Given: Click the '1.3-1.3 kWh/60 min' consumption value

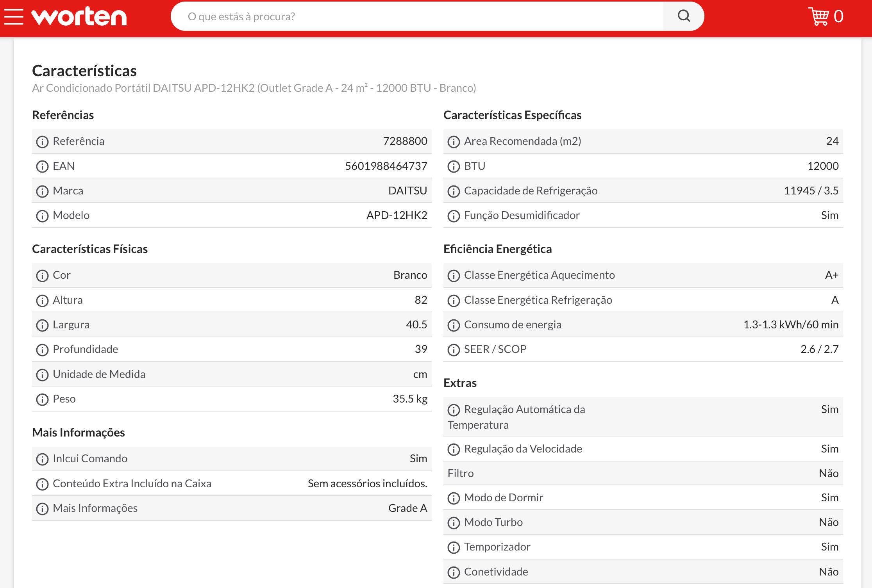Looking at the screenshot, I should click(791, 324).
